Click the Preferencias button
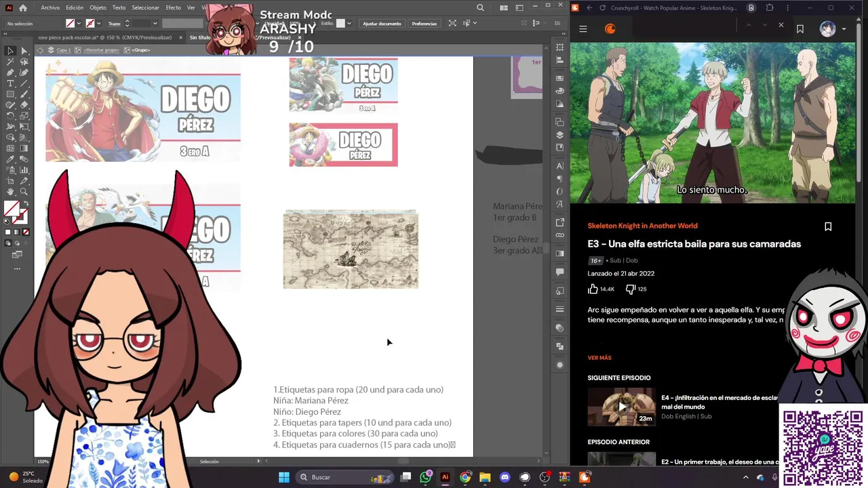The height and width of the screenshot is (488, 868). [x=424, y=23]
